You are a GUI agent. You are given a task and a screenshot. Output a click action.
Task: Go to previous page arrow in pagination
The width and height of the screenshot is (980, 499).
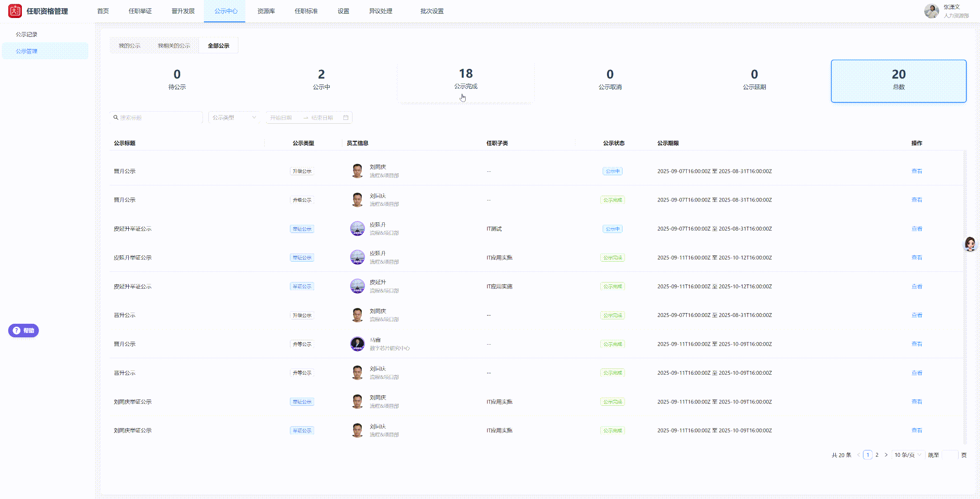[859, 455]
